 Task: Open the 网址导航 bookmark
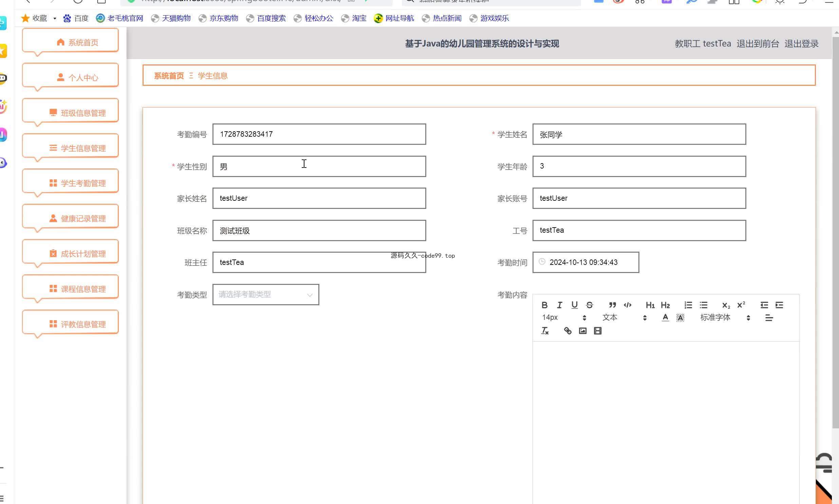click(x=394, y=18)
